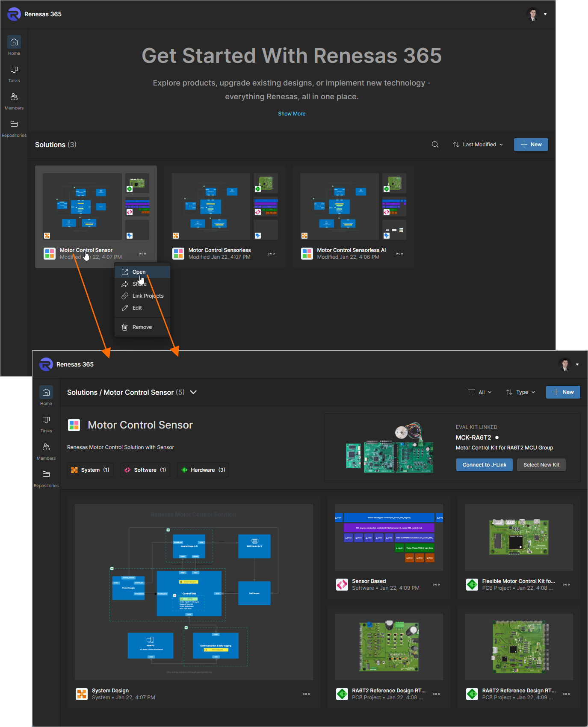Image resolution: width=588 pixels, height=727 pixels.
Task: Click New in the front window's header
Action: (x=563, y=392)
